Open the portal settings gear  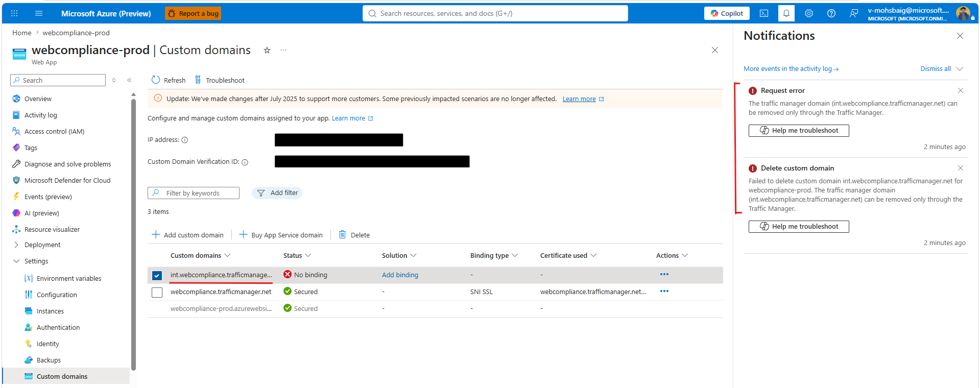click(x=809, y=13)
